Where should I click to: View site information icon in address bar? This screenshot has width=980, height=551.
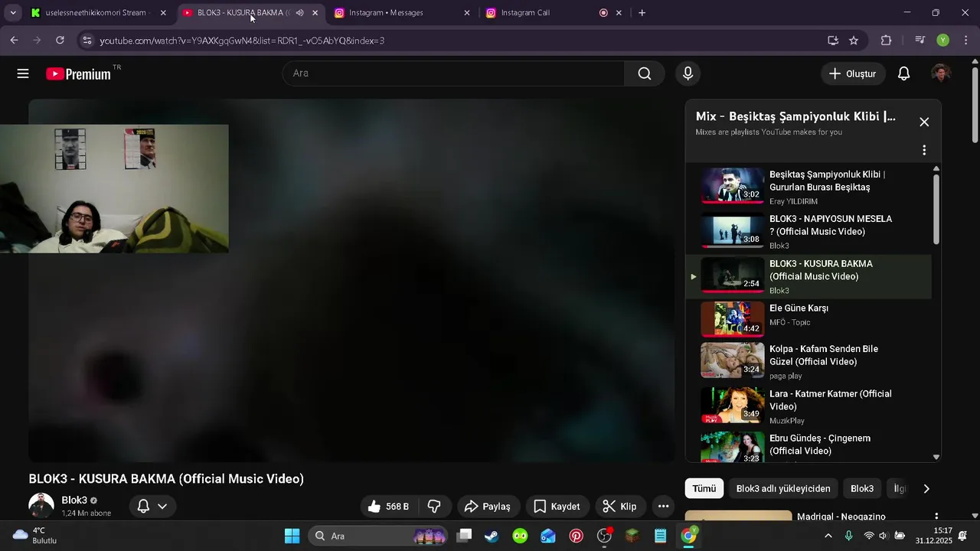pos(87,41)
